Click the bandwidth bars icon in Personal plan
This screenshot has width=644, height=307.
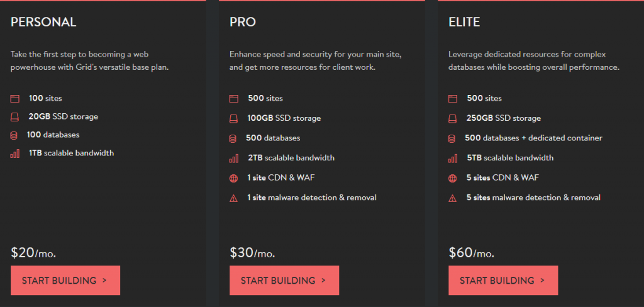point(14,153)
